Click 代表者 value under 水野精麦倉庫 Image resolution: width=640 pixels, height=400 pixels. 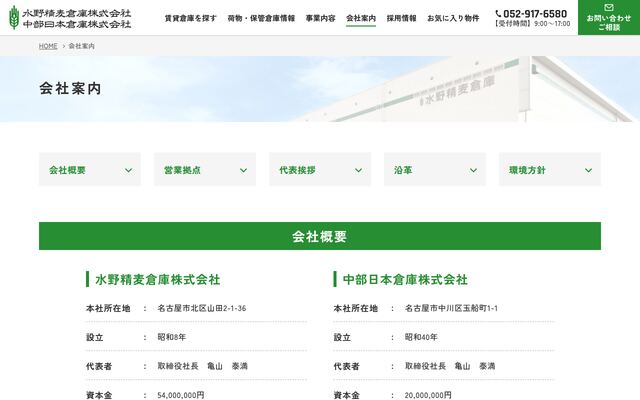202,366
